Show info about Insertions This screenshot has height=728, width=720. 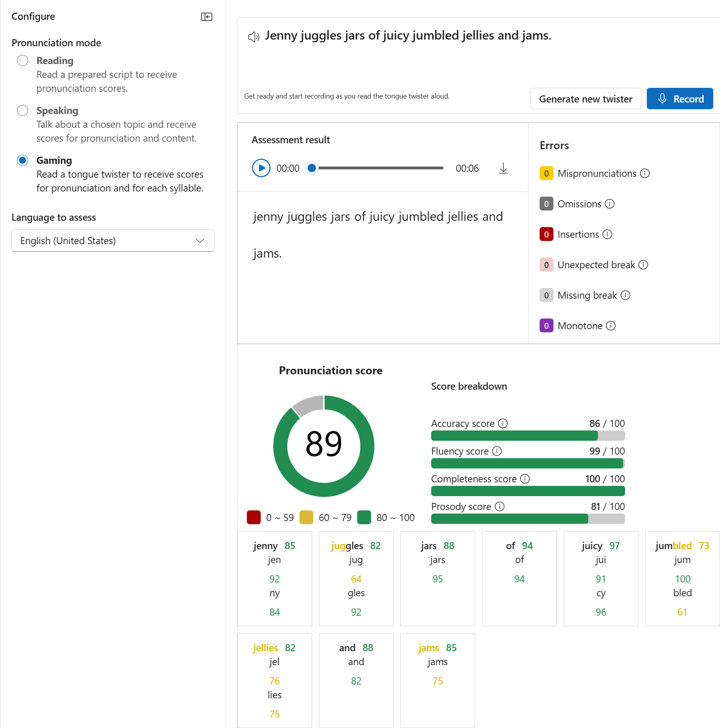point(607,234)
